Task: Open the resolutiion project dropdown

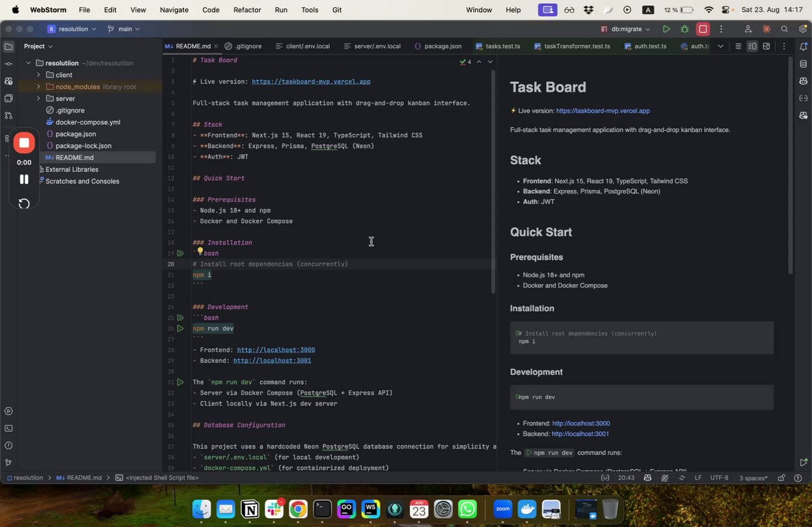Action: click(72, 29)
